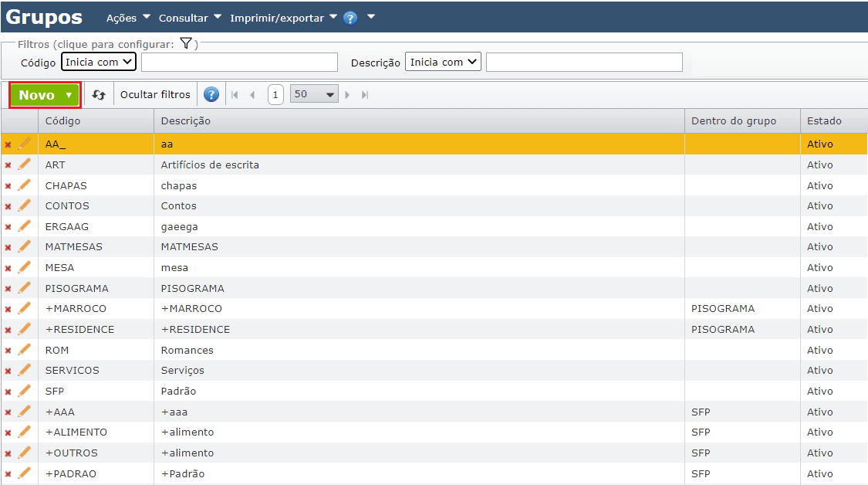Click the help icon in the top menu bar
Image resolution: width=868 pixels, height=485 pixels.
point(350,17)
